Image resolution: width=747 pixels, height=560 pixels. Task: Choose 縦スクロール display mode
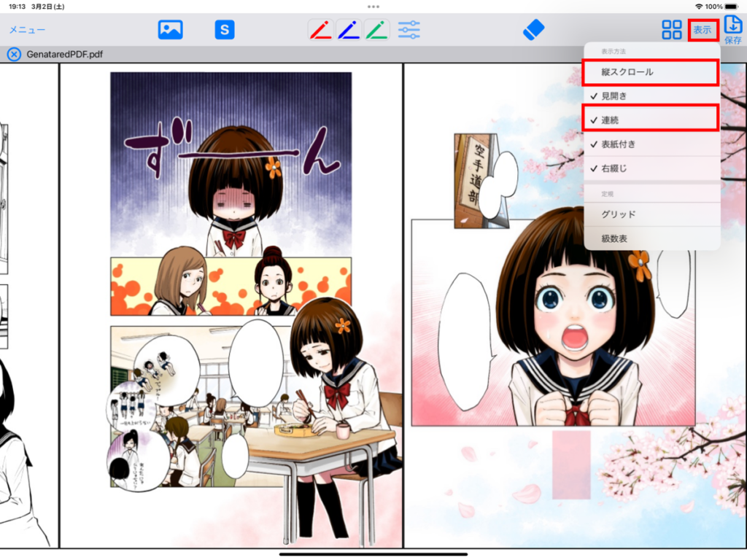[651, 72]
